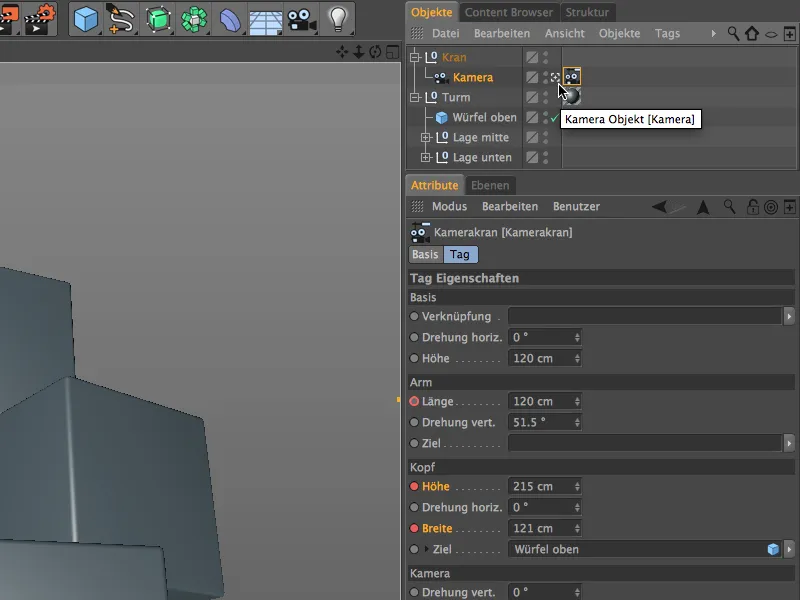Toggle keyframe circle for Breite

coord(414,529)
